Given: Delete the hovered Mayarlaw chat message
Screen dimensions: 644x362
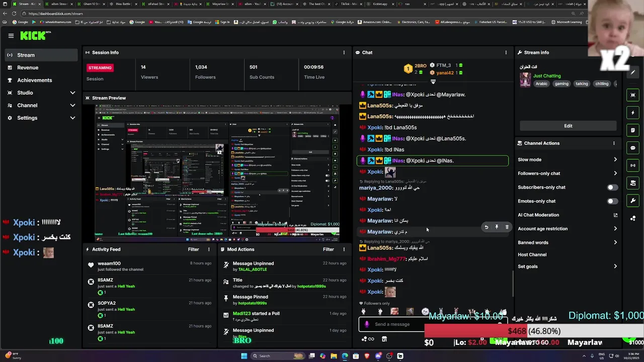Looking at the screenshot, I should pyautogui.click(x=507, y=227).
